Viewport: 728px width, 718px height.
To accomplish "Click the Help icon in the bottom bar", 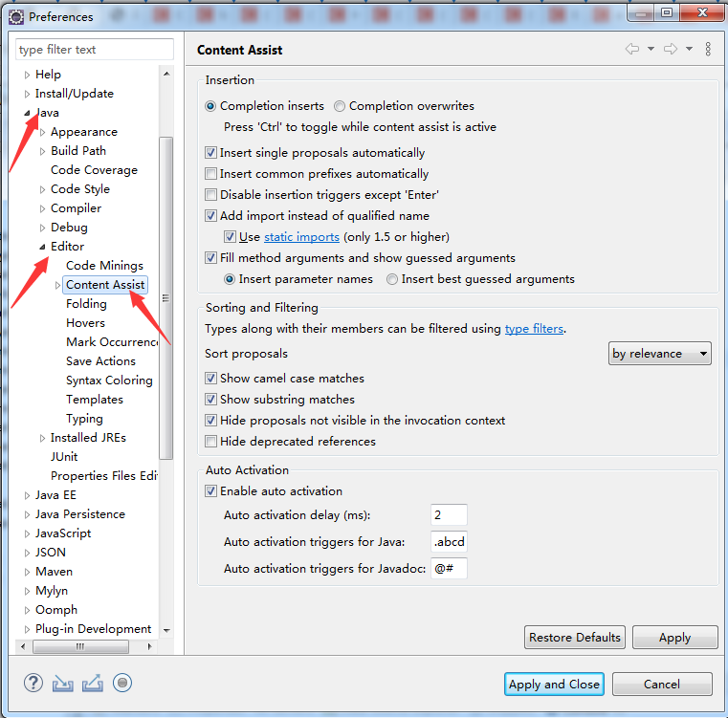I will tap(33, 683).
